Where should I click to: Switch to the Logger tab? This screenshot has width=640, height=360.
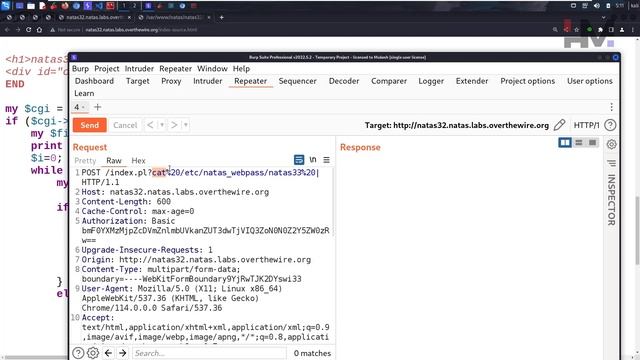(431, 81)
